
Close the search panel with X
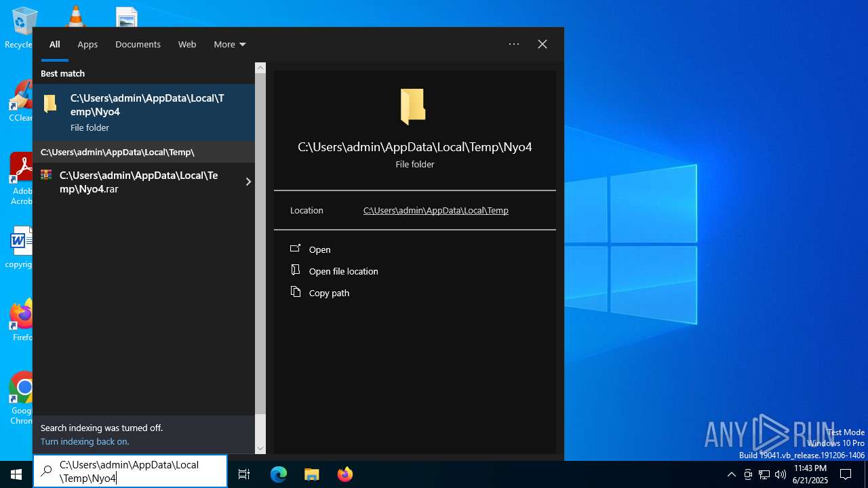point(542,44)
